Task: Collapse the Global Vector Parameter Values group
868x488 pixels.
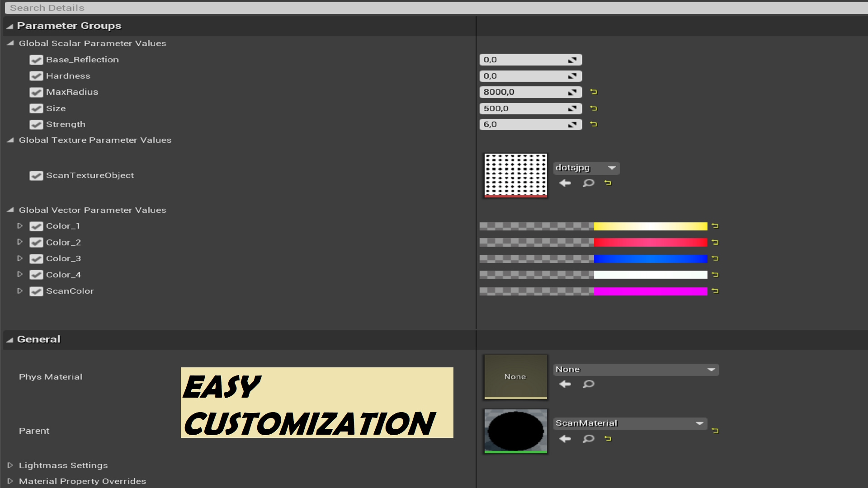Action: tap(10, 210)
